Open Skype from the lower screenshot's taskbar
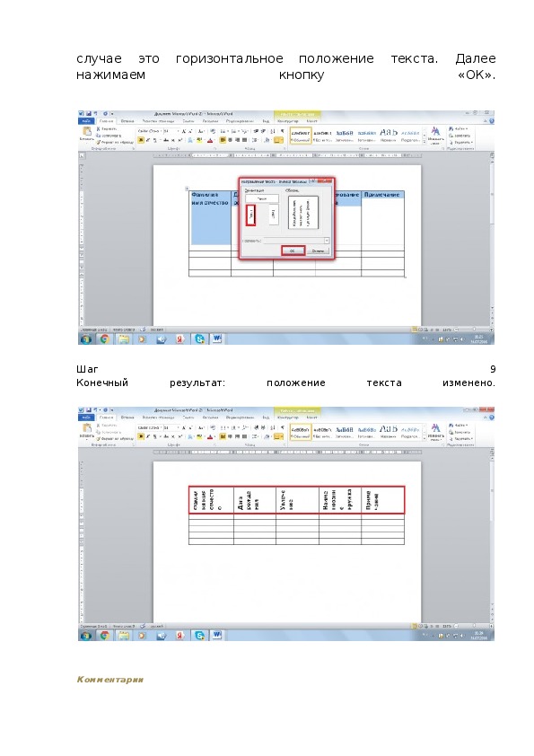Image resolution: width=534 pixels, height=756 pixels. click(x=199, y=636)
